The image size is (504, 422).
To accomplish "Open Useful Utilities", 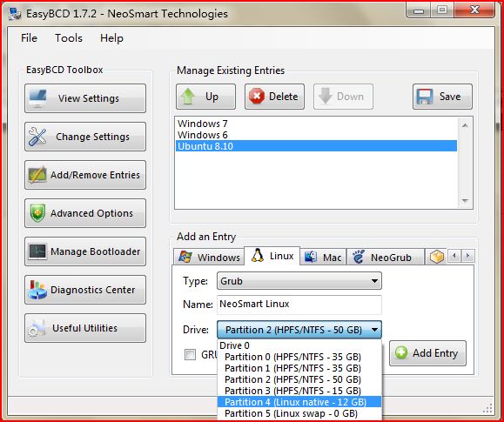I will coord(85,328).
